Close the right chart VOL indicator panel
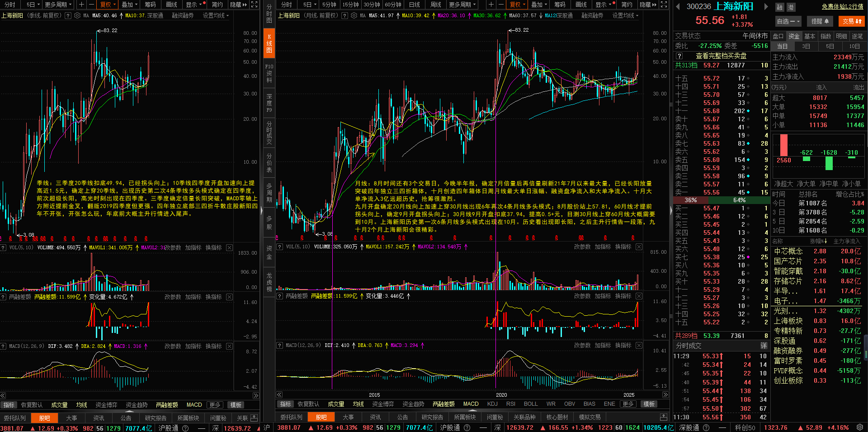The height and width of the screenshot is (432, 868). [639, 247]
